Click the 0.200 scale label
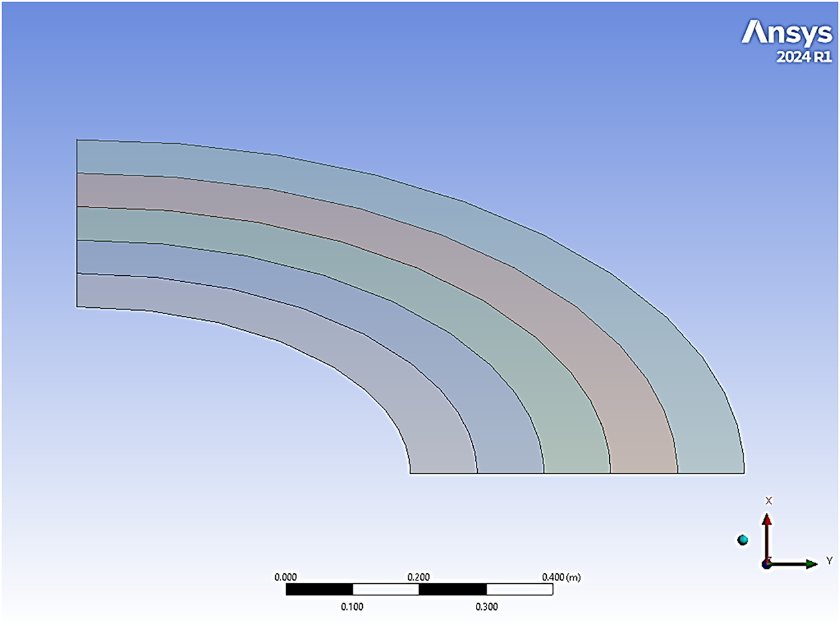This screenshot has height=626, width=840. [x=419, y=576]
